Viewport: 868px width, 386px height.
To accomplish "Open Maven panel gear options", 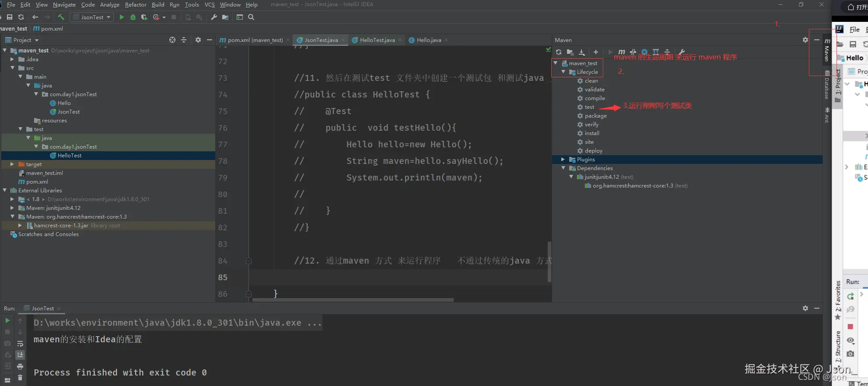I will pos(805,40).
